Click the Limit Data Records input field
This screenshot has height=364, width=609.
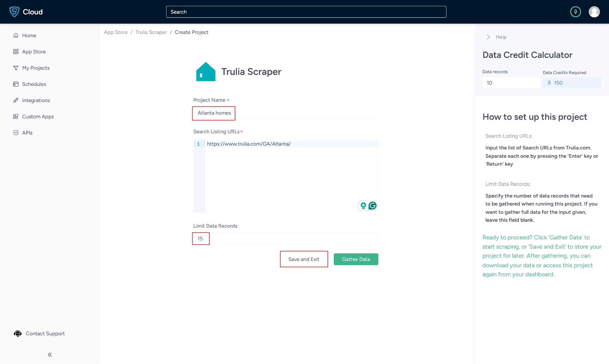200,238
